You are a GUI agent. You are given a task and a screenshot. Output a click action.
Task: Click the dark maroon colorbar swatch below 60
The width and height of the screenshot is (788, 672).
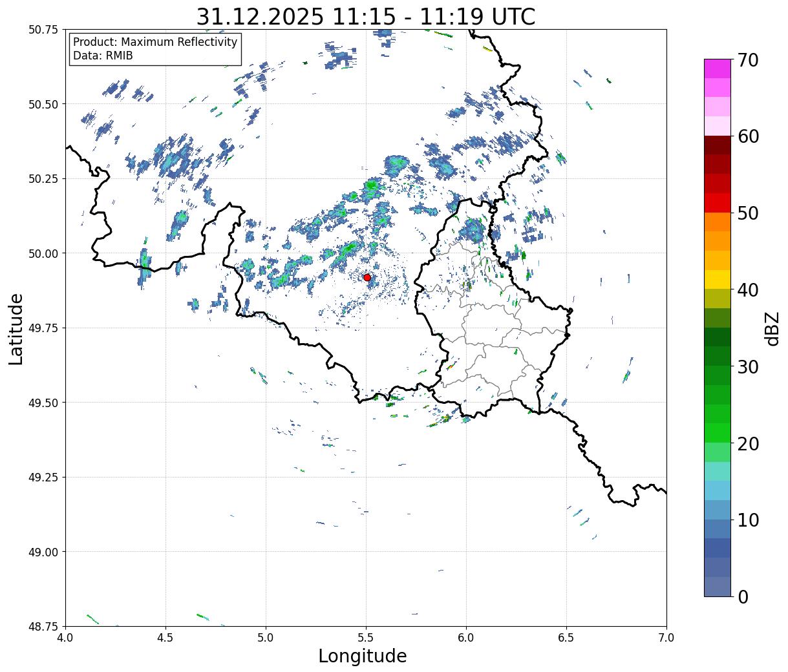pyautogui.click(x=718, y=145)
